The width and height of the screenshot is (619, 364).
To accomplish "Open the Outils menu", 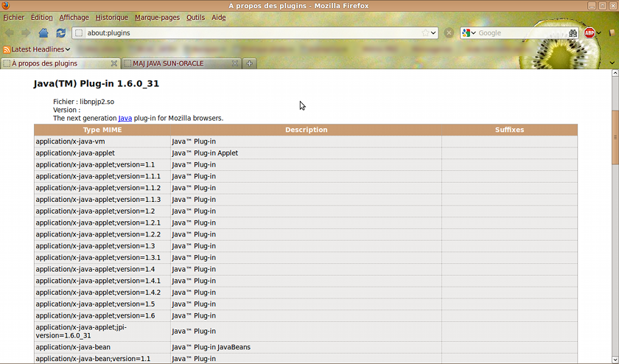I will 195,18.
